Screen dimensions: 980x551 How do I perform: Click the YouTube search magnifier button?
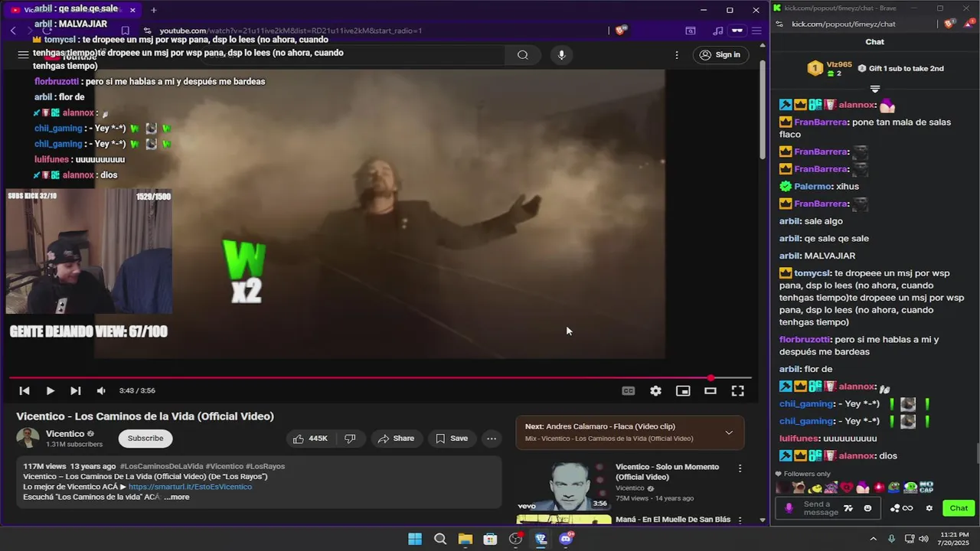pyautogui.click(x=523, y=55)
